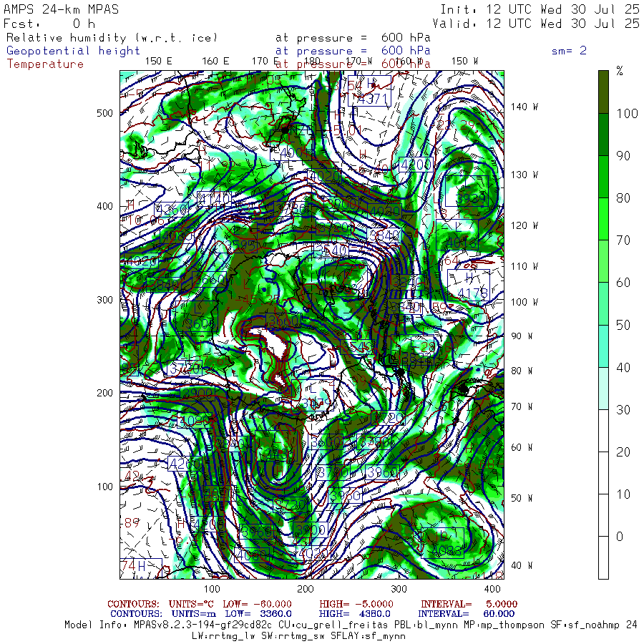This screenshot has height=644, width=644.
Task: Click colorbar segment between 50 and 60
Action: pyautogui.click(x=603, y=303)
